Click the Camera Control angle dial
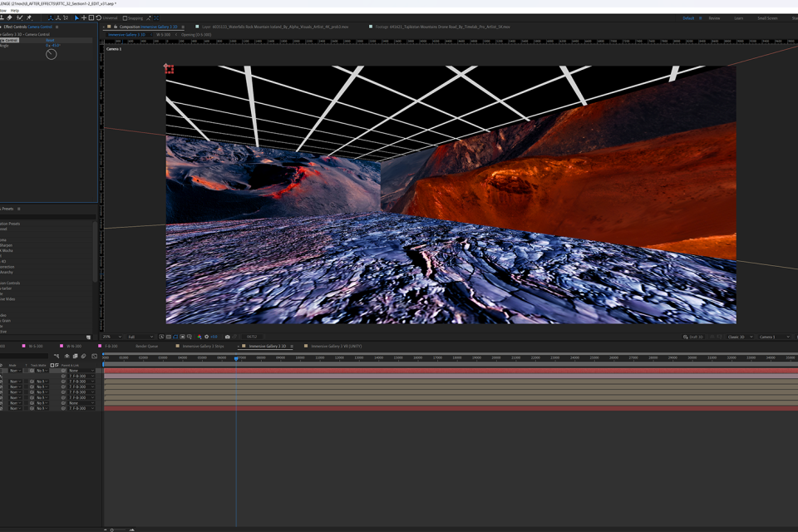798x532 pixels. coord(52,54)
